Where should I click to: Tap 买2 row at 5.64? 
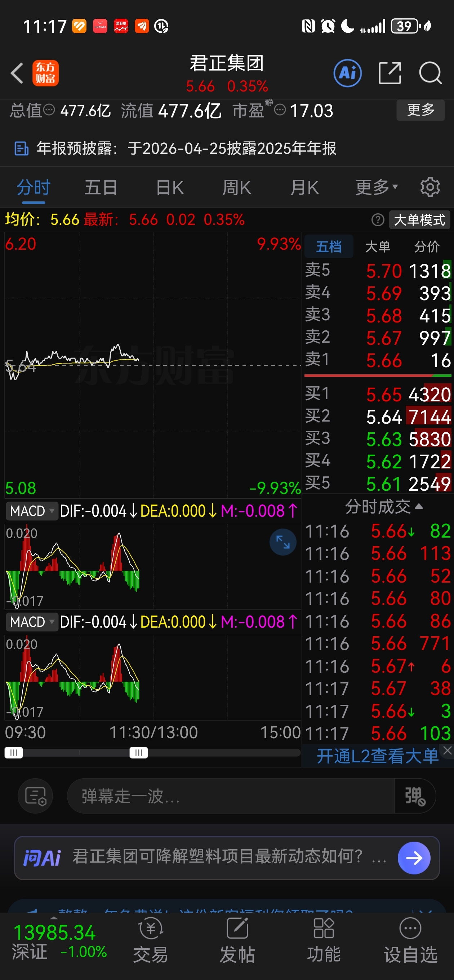(x=378, y=416)
